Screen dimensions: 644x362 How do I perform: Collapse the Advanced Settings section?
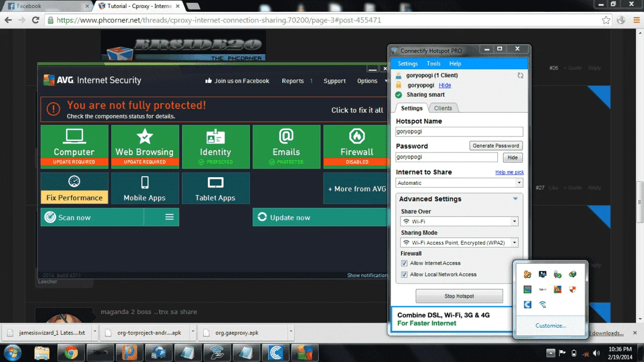(515, 199)
